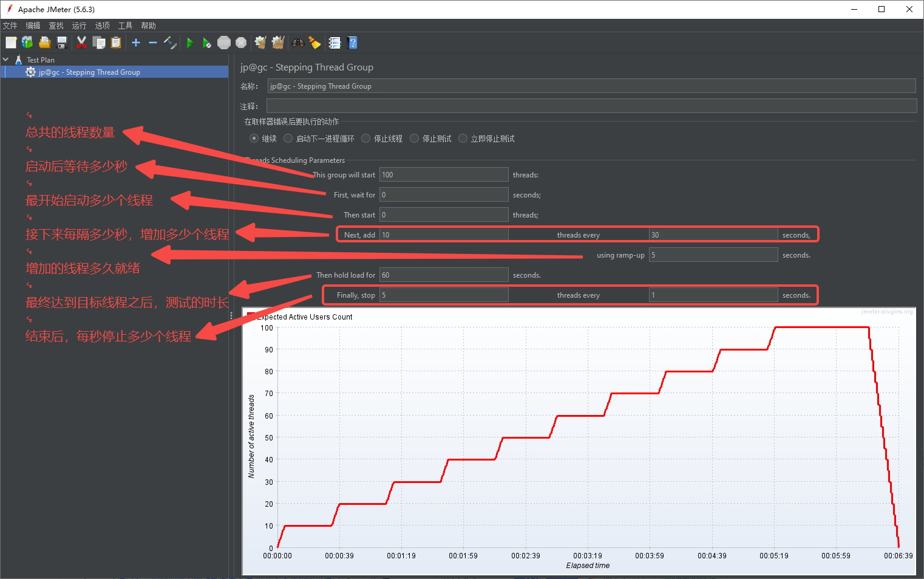
Task: Start test without pauses
Action: click(x=207, y=43)
